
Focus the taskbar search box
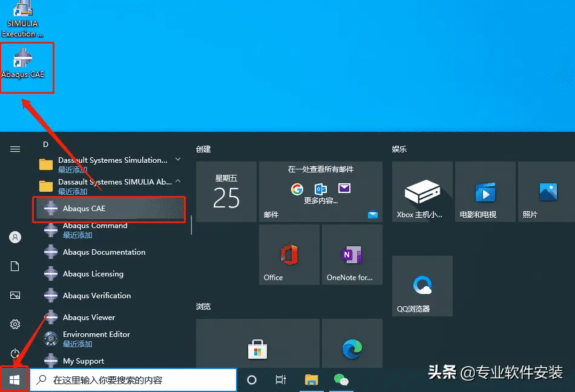(133, 380)
